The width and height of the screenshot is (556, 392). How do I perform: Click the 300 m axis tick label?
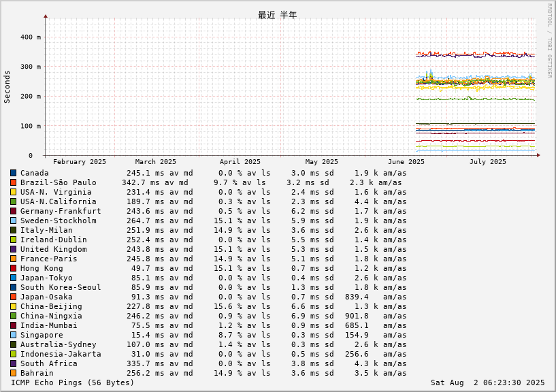31,67
